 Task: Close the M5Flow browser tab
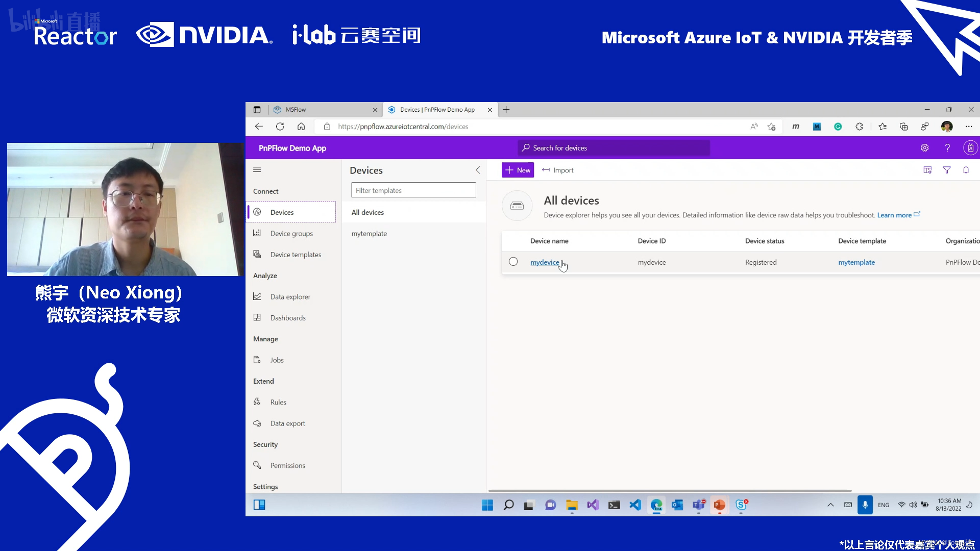[375, 110]
